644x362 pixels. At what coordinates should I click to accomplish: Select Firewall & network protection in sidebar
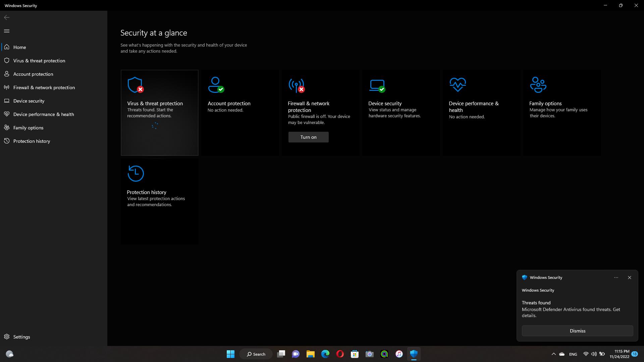click(x=44, y=87)
